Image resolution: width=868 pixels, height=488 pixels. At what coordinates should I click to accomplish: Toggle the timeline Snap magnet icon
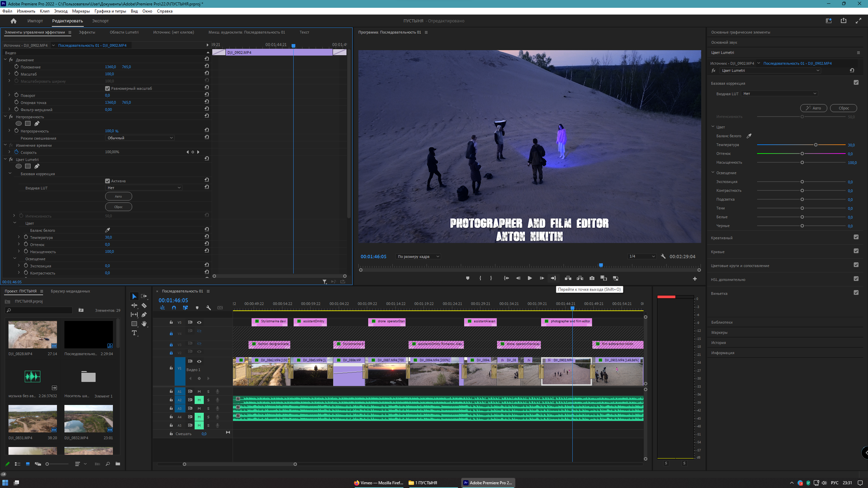[x=174, y=308]
